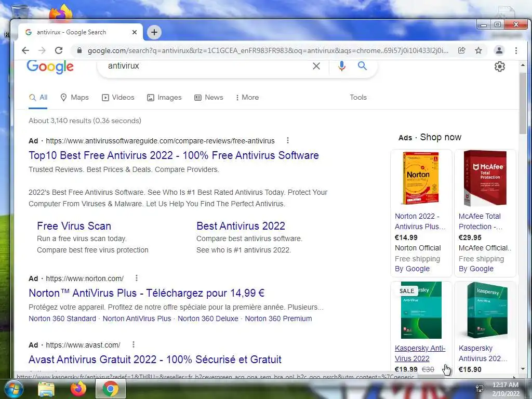The image size is (532, 399).
Task: Click the Google logo
Action: (50, 67)
